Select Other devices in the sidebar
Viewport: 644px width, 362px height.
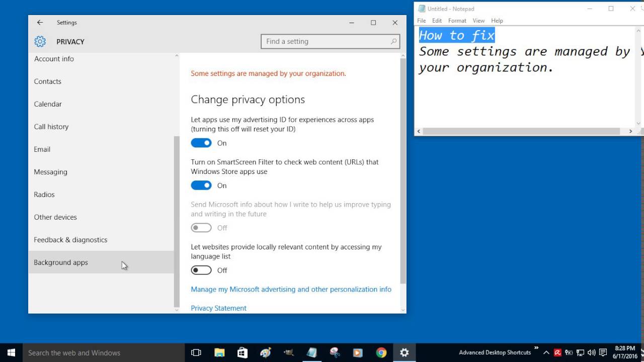[x=55, y=217]
